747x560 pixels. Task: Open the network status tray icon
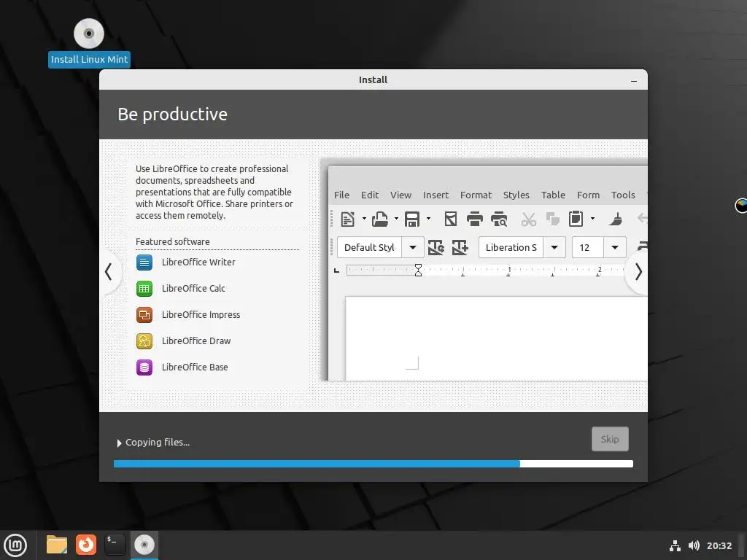(x=675, y=545)
